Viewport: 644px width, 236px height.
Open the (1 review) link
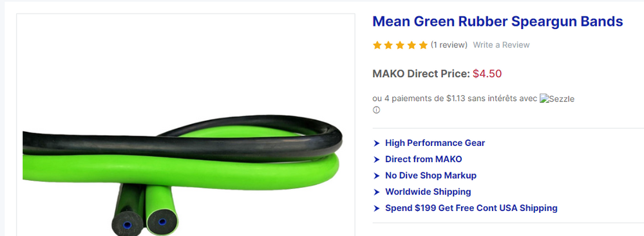[449, 45]
